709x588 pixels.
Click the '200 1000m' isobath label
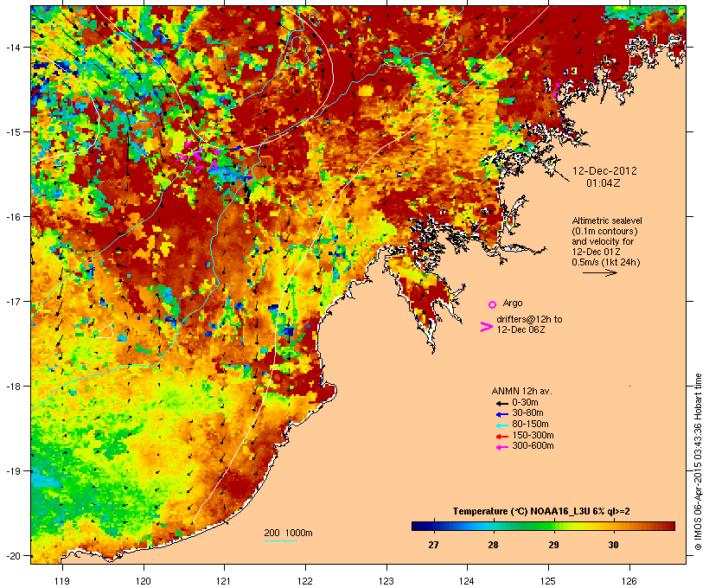[x=288, y=533]
